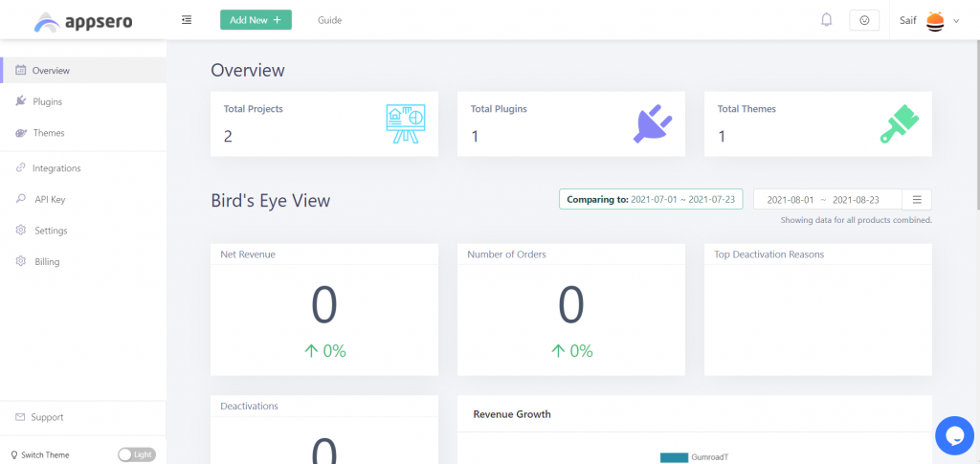Screen dimensions: 980x464
Task: Open the Total Projects card
Action: point(324,123)
